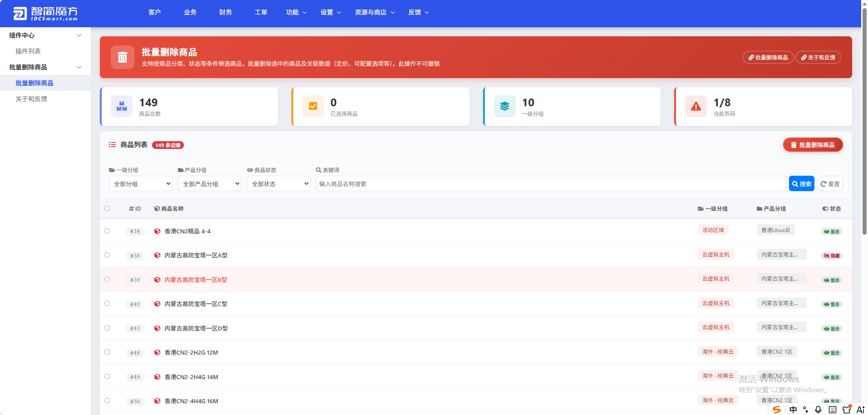Image resolution: width=868 pixels, height=415 pixels.
Task: Click the cube icon for 内蒙古高防宝塔一区B型
Action: coord(157,280)
